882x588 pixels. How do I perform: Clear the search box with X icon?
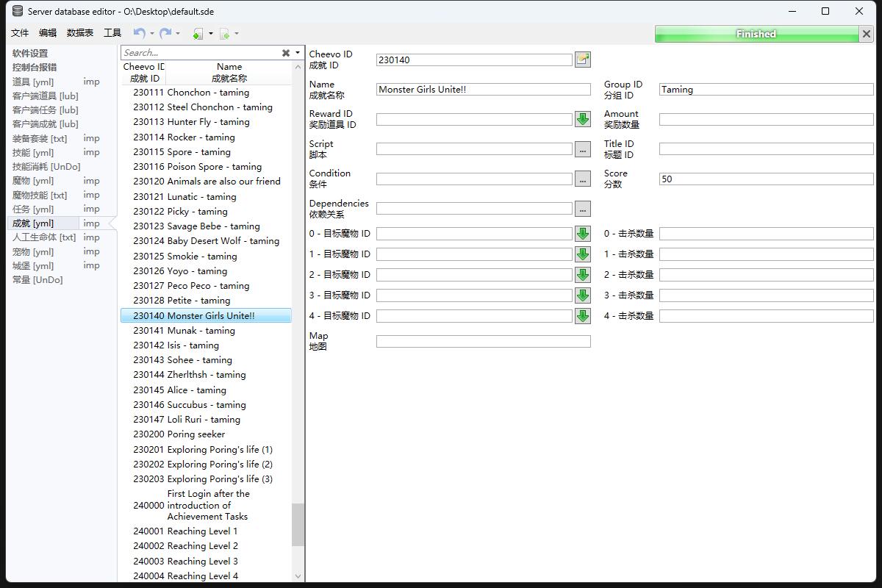click(x=286, y=53)
